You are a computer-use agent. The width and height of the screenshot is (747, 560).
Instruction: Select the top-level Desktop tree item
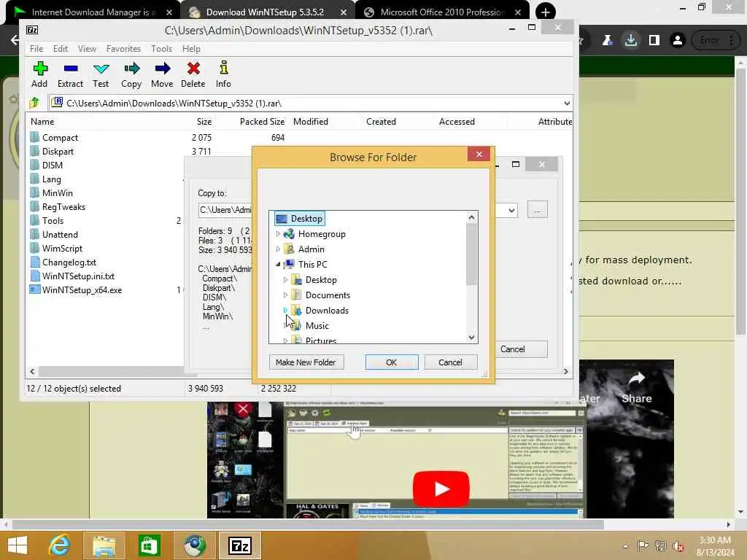click(300, 219)
